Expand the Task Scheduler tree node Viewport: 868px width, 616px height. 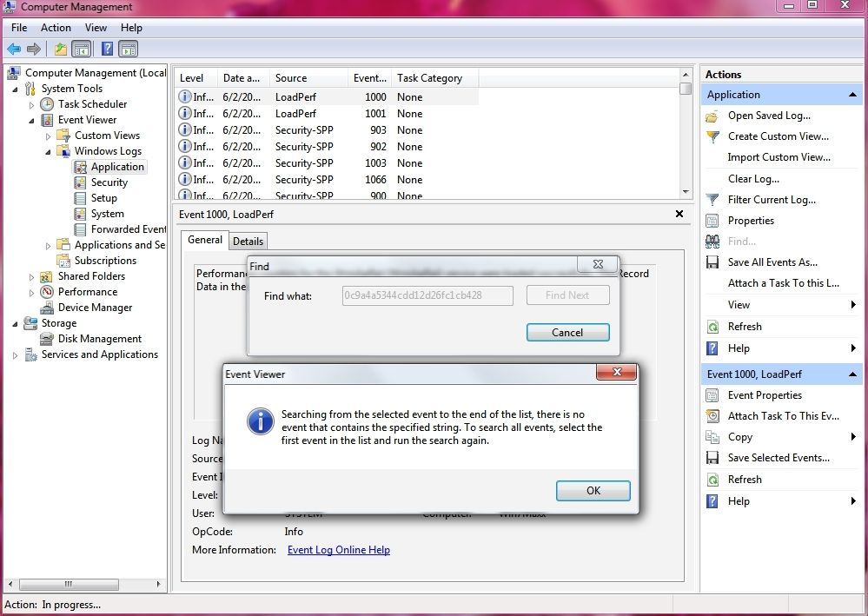point(31,104)
